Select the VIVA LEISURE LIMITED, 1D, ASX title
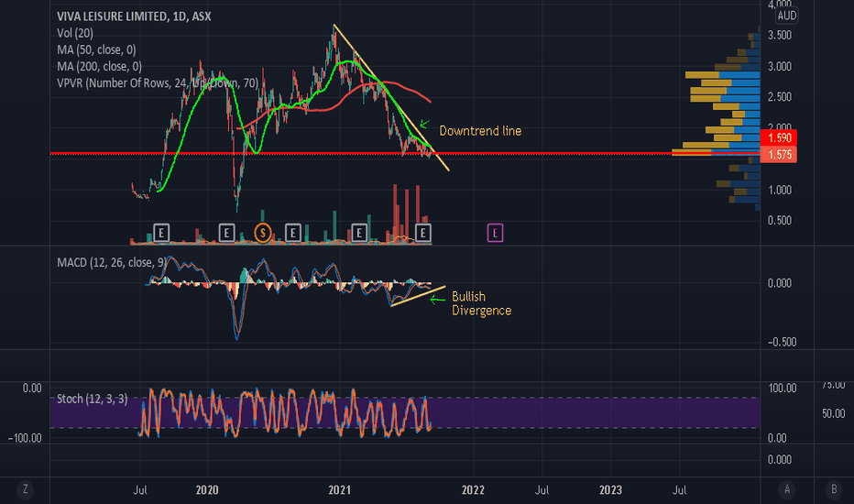The height and width of the screenshot is (504, 854). (134, 16)
